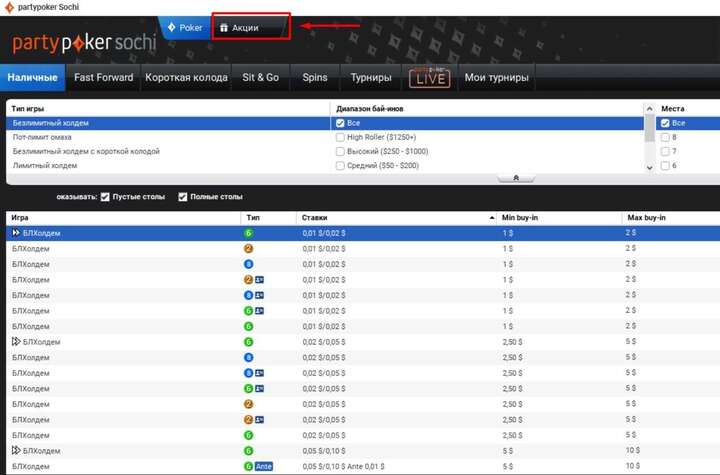Click the LIVE logo tab
Screen dimensions: 720x475
429,77
